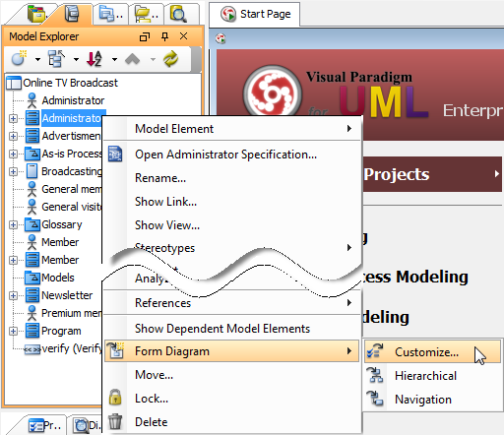Select the Premium member actor item
The height and width of the screenshot is (435, 504).
coord(72,313)
